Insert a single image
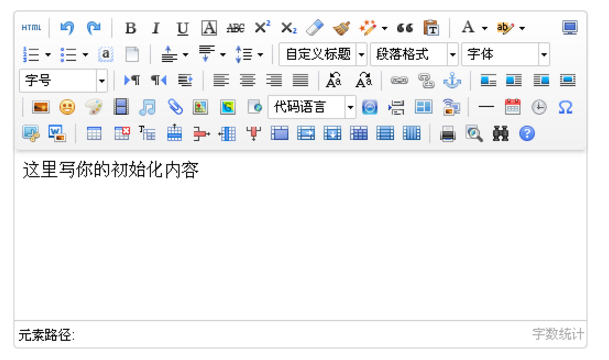 click(x=40, y=107)
